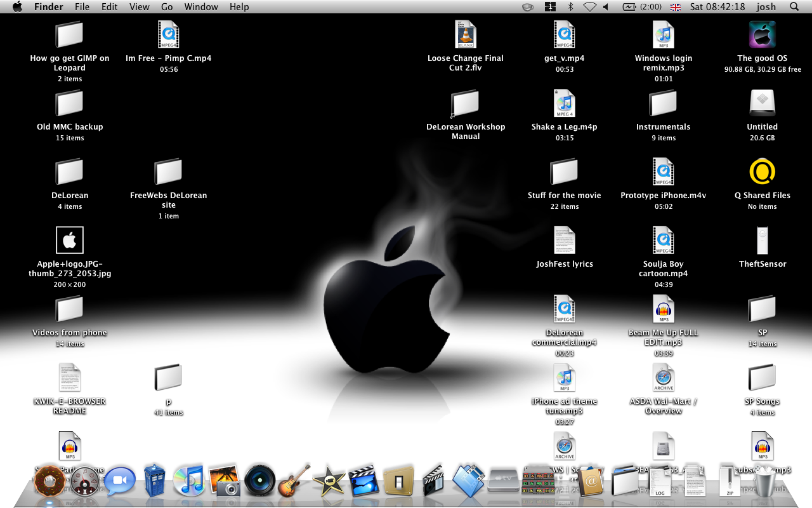This screenshot has height=508, width=812.
Task: Open the Apple menu
Action: (x=17, y=7)
